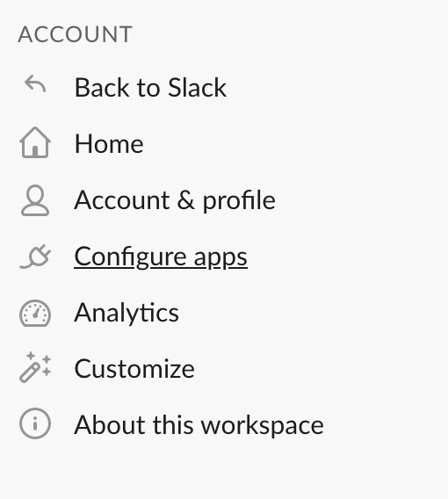Click the word apps in Configure apps
This screenshot has width=448, height=499.
click(x=220, y=259)
